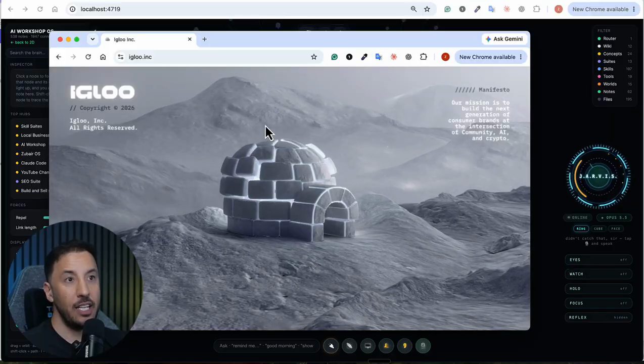Viewport: 644px width, 364px height.
Task: Open Extensions puzzle in background Chrome window
Action: [x=537, y=9]
